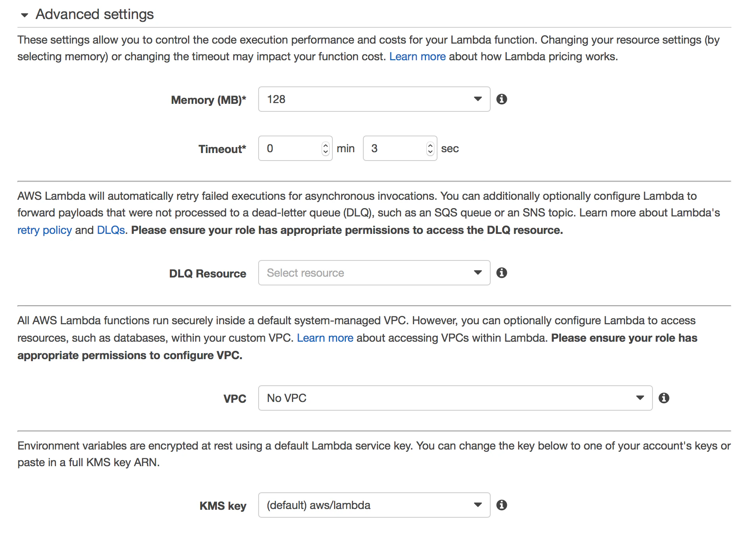Open Learn more about accessing VPCs

[325, 338]
